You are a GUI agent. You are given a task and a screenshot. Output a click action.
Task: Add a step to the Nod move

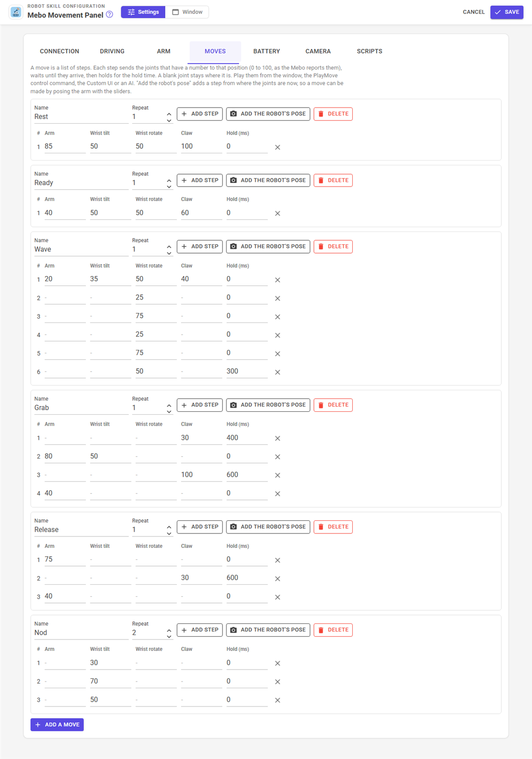[200, 630]
